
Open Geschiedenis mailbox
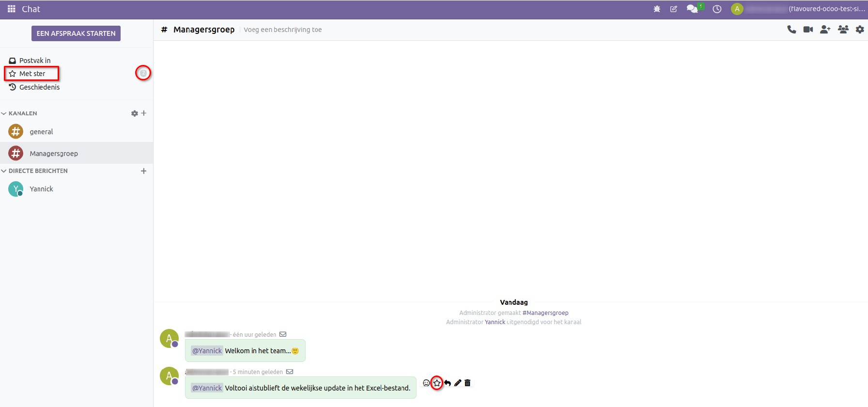(x=34, y=87)
